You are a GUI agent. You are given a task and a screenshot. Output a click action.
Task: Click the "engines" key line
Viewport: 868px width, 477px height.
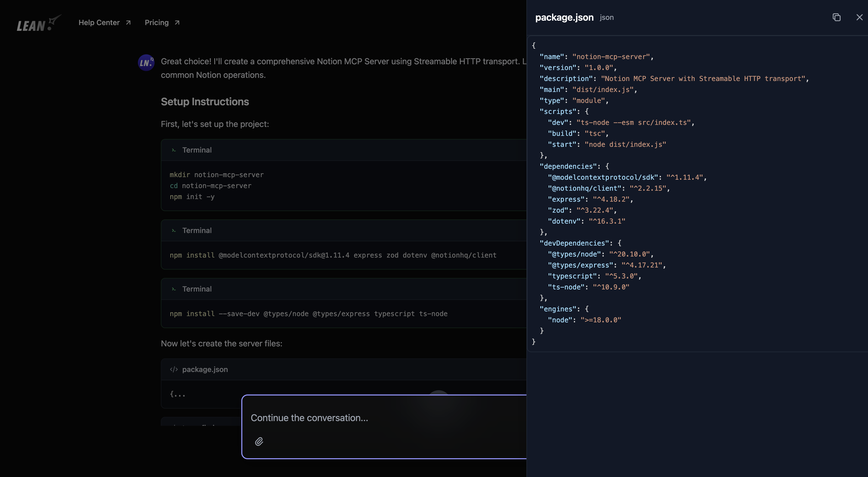click(x=564, y=309)
